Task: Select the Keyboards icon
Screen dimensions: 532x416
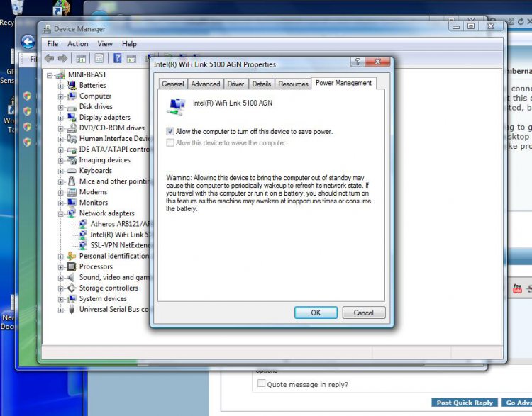Action: 72,171
